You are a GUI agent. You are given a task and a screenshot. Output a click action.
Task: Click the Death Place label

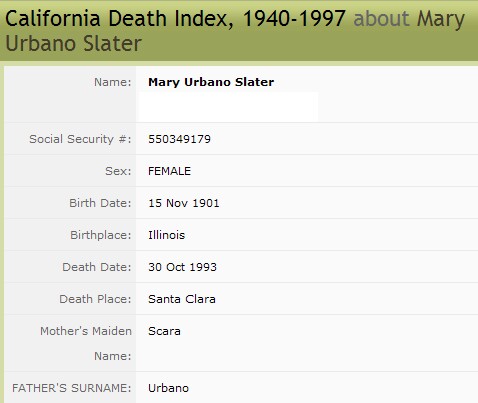95,299
